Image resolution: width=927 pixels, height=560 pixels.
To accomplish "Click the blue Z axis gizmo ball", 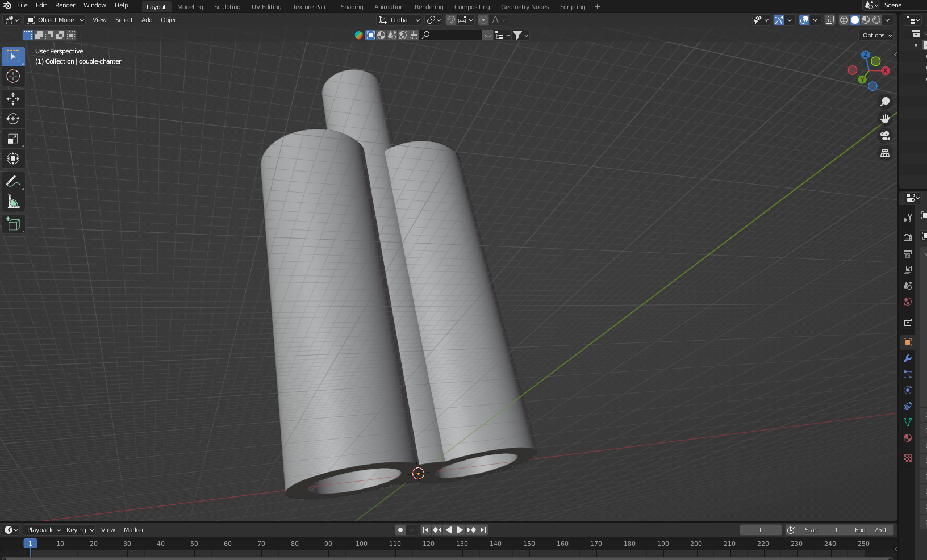I will point(865,55).
